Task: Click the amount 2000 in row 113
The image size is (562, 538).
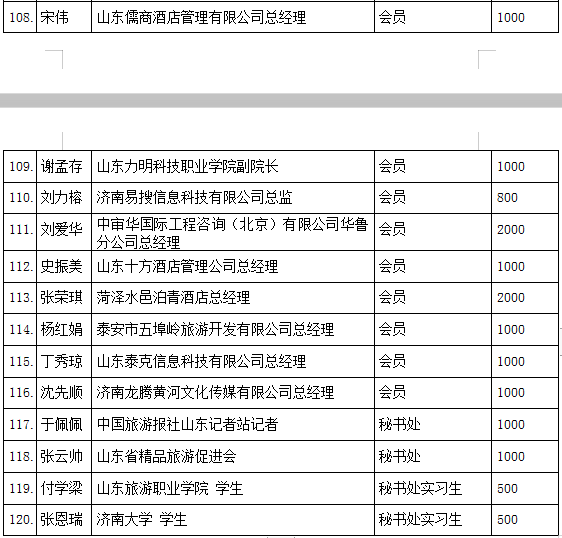Action: (x=511, y=298)
